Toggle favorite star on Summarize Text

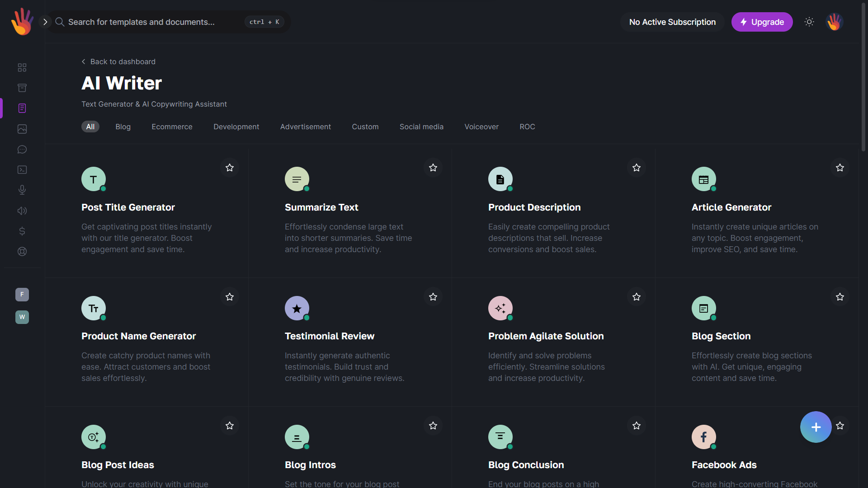click(433, 168)
